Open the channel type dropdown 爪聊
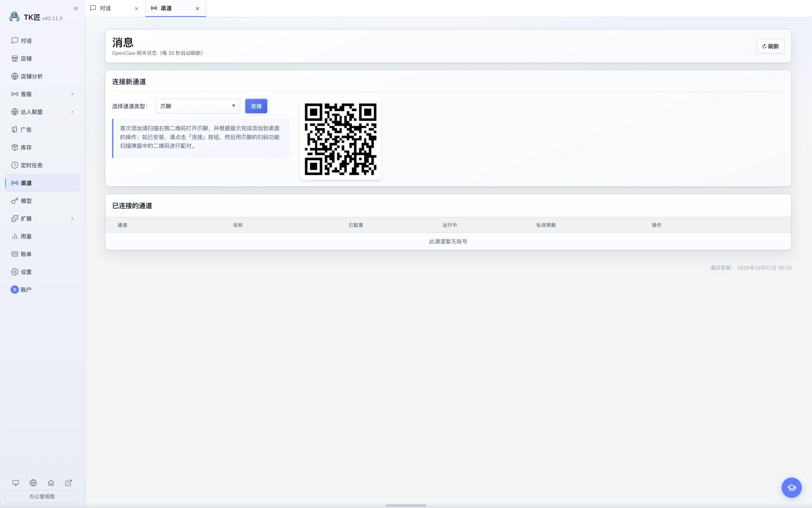This screenshot has height=508, width=812. coord(198,106)
